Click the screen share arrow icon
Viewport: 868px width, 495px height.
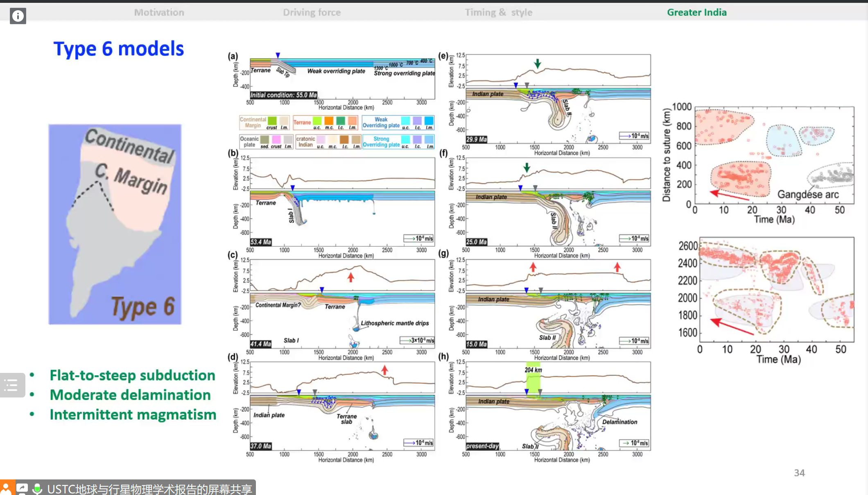22,488
